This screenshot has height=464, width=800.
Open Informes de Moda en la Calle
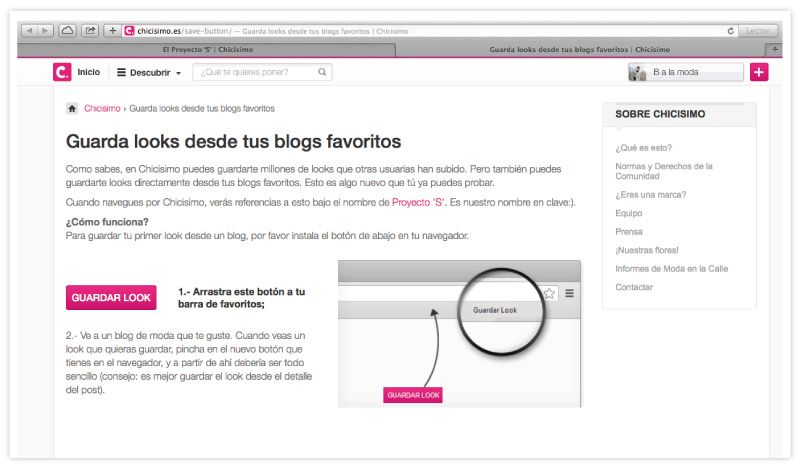(671, 268)
